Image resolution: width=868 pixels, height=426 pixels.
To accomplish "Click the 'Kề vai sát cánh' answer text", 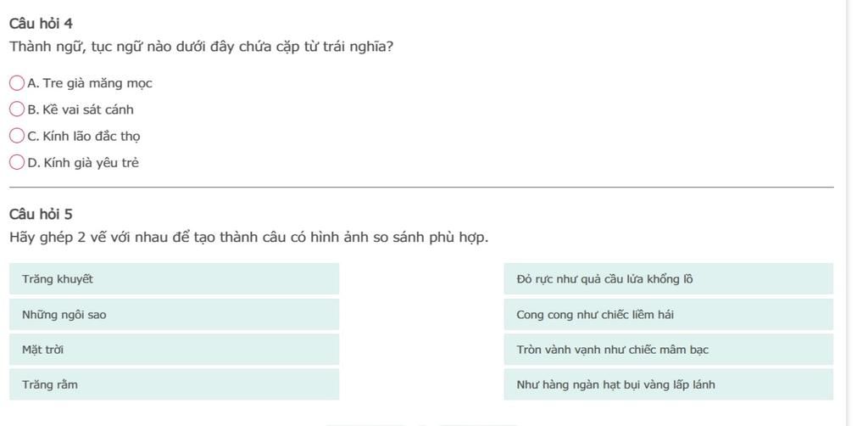I will pos(88,109).
